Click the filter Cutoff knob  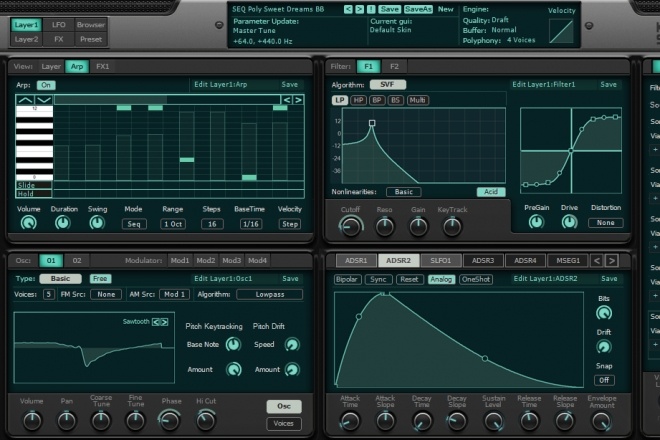351,227
